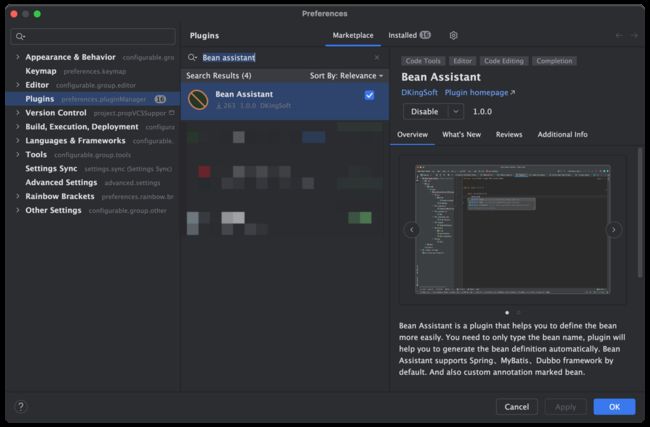This screenshot has width=650, height=427.
Task: Click the Completion tag
Action: 554,61
